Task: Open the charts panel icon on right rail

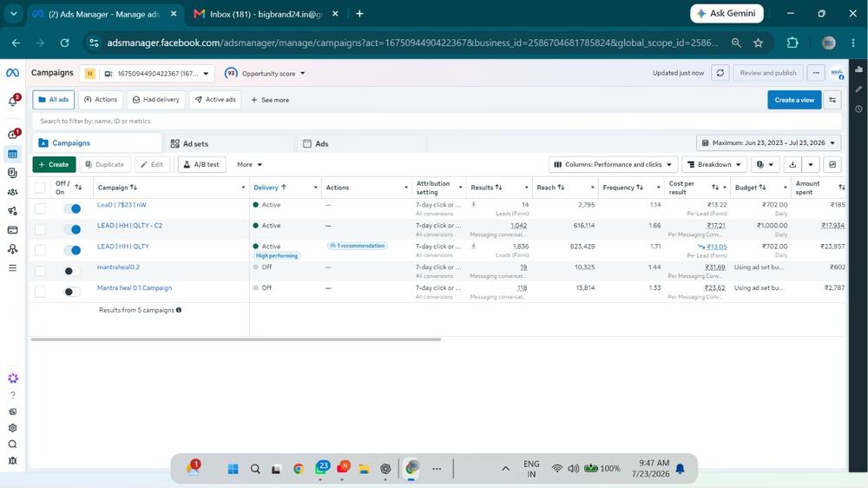Action: pyautogui.click(x=858, y=69)
